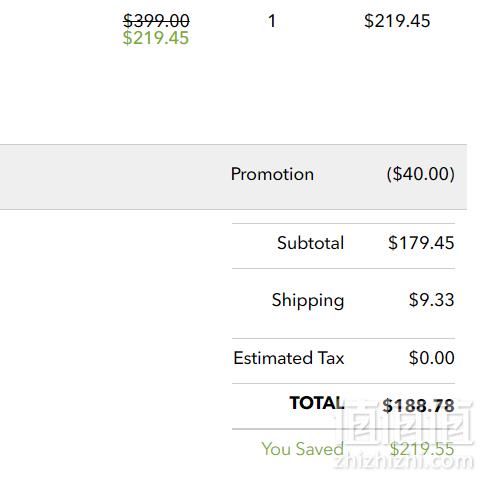Click the ($40.00) promotion discount amount
Screen dimensions: 483x478
(421, 174)
